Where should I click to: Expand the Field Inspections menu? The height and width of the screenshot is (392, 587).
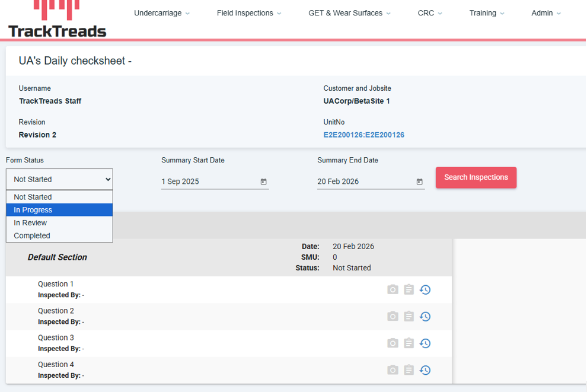[x=249, y=13]
